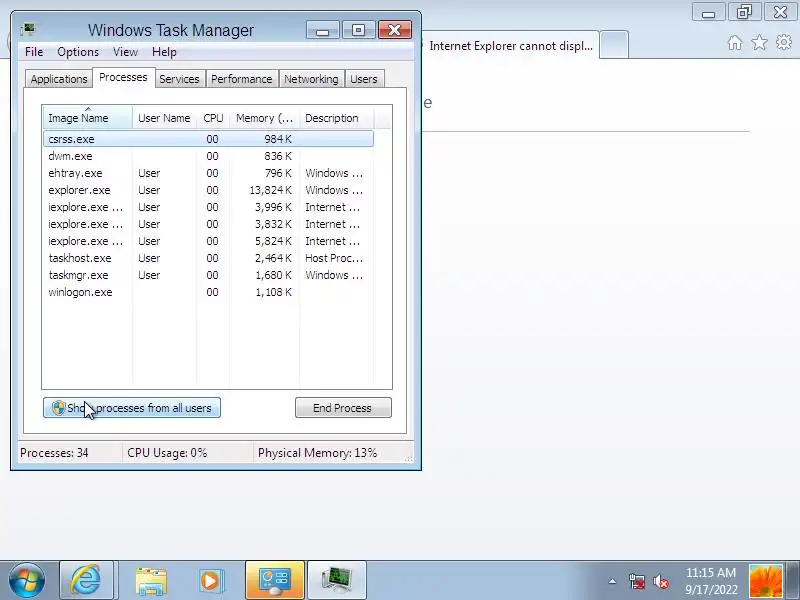Maximize the Windows Task Manager window

click(x=358, y=30)
